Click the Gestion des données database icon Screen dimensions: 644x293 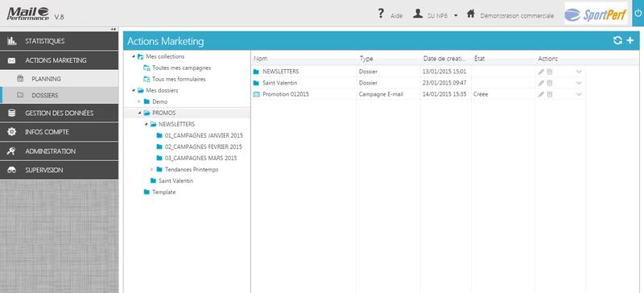click(x=12, y=113)
